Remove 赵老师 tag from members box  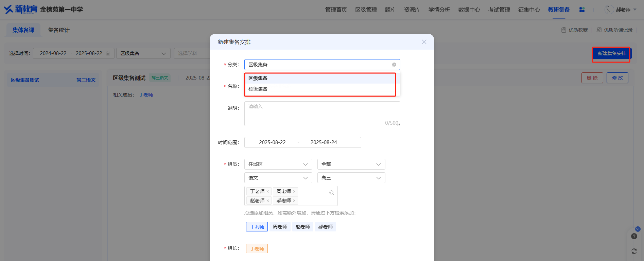pyautogui.click(x=268, y=201)
